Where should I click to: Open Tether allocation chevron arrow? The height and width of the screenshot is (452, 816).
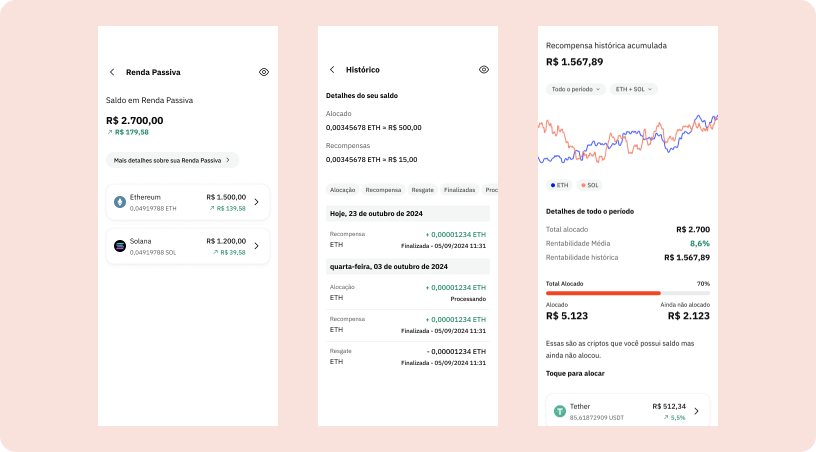[696, 411]
